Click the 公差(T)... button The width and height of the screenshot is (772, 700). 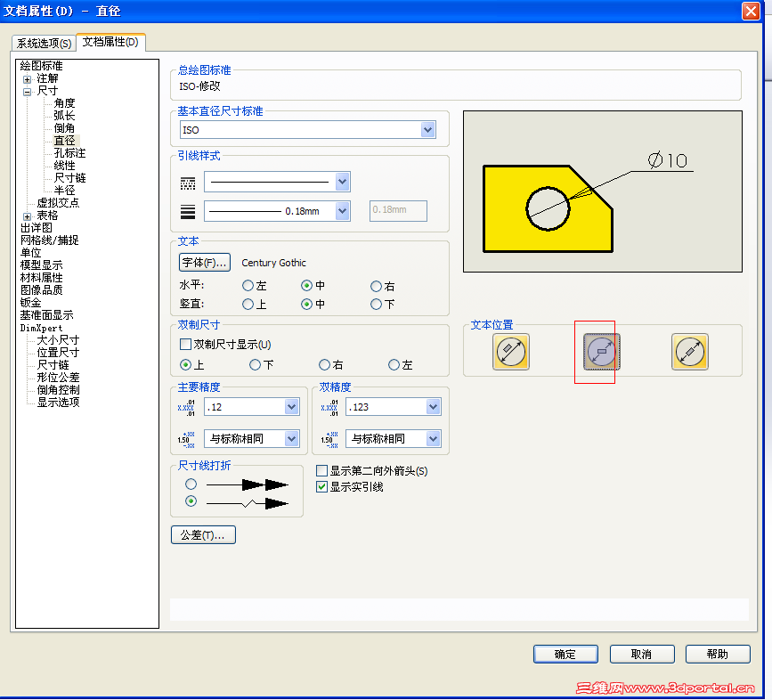click(x=203, y=534)
